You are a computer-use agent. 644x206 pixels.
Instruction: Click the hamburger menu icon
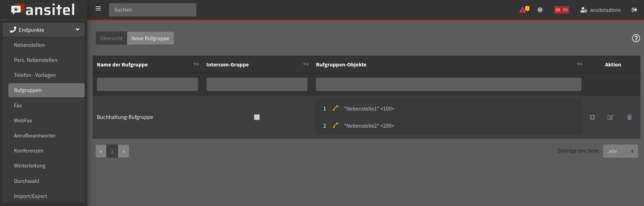pos(98,9)
